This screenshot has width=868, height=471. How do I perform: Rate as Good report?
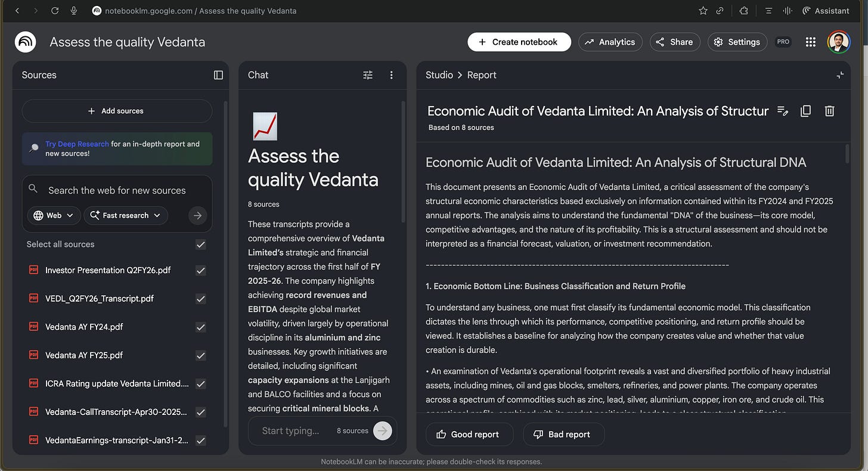[469, 434]
